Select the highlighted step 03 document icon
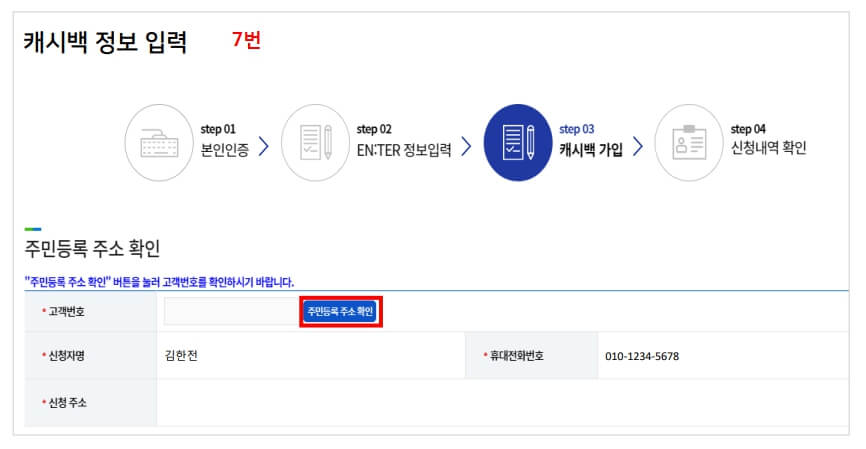 (x=518, y=142)
